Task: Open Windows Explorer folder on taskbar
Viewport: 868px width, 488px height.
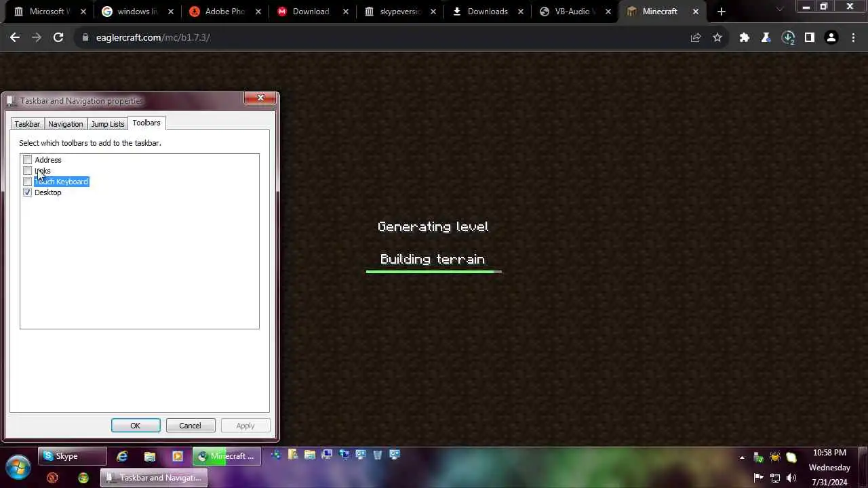Action: coord(150,456)
